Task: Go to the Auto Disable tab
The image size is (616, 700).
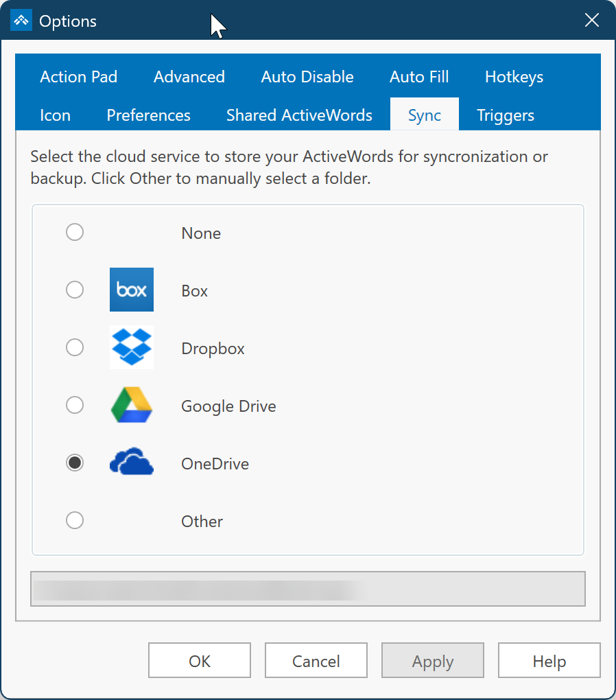Action: 307,77
